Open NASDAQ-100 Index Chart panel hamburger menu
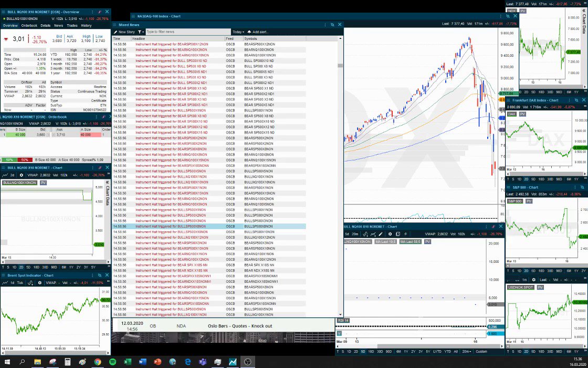 tap(133, 16)
